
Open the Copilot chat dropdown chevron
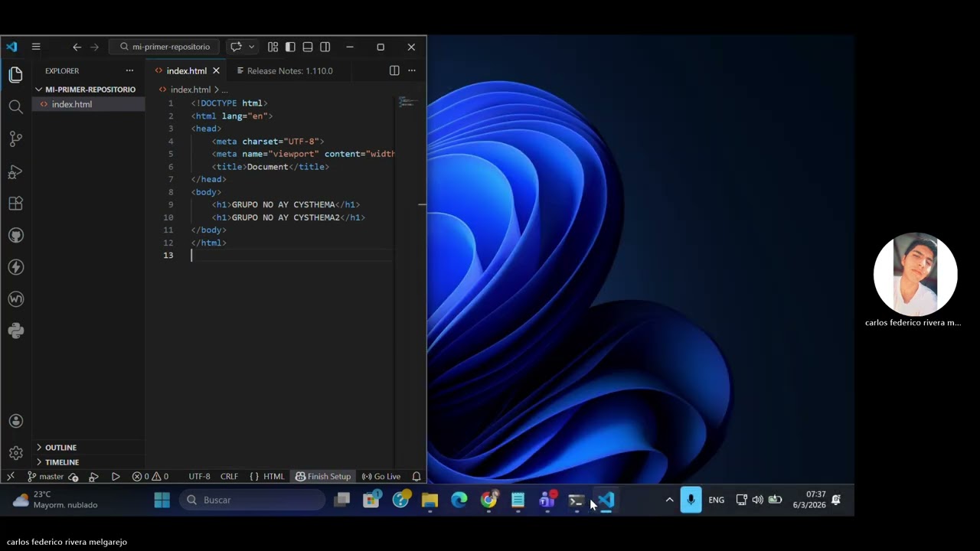tap(251, 47)
